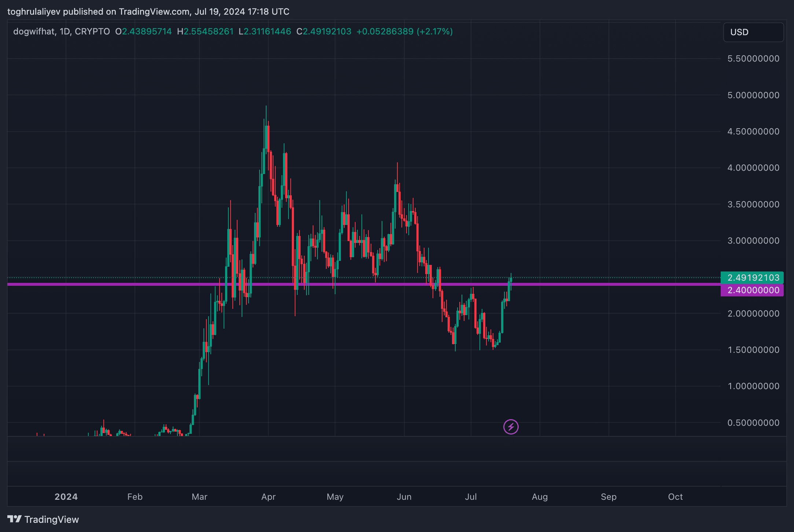Click the 5.00000000 price axis value

click(753, 95)
